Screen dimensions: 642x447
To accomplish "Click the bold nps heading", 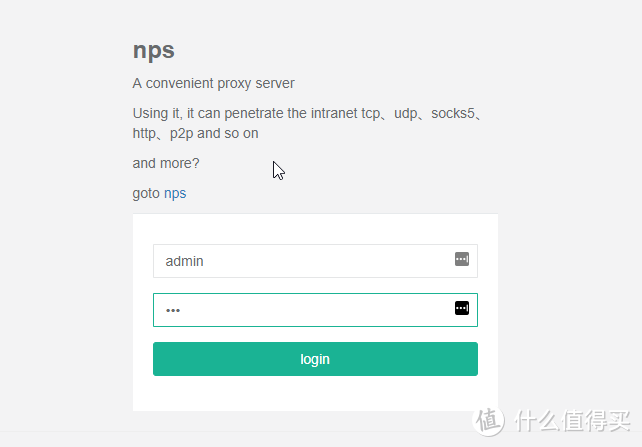I will click(154, 51).
